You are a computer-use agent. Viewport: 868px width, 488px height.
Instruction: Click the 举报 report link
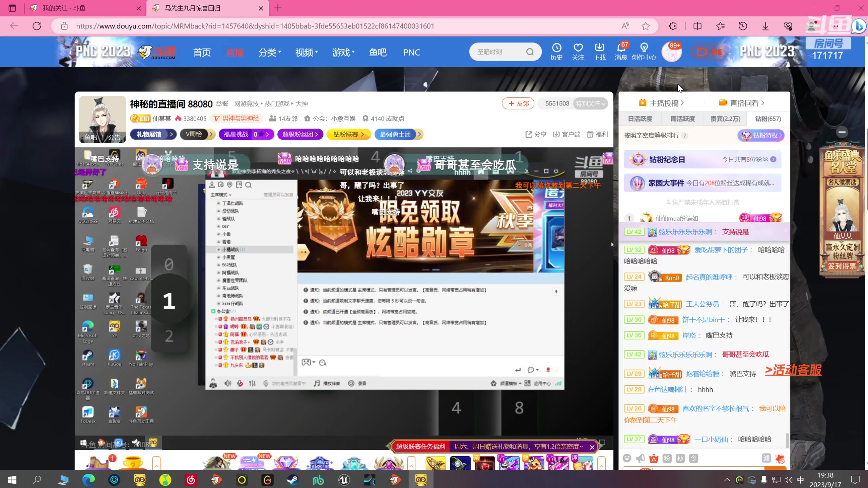[x=222, y=104]
